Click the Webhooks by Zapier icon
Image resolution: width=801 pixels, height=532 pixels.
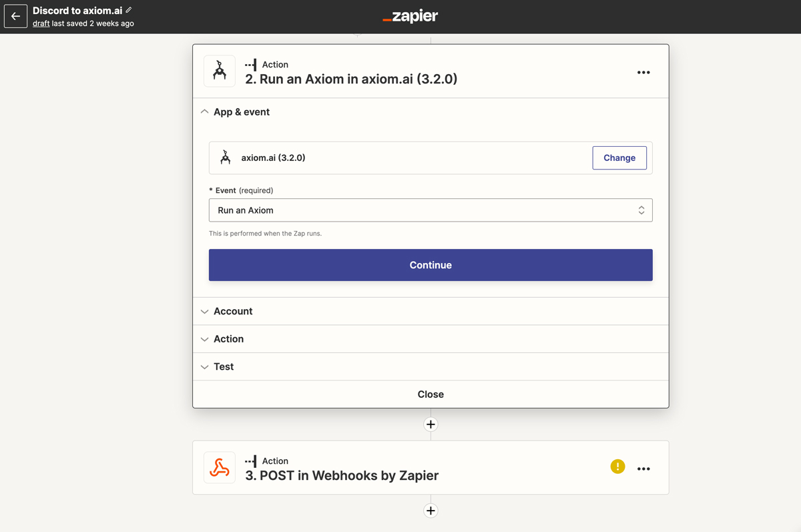[x=220, y=468]
